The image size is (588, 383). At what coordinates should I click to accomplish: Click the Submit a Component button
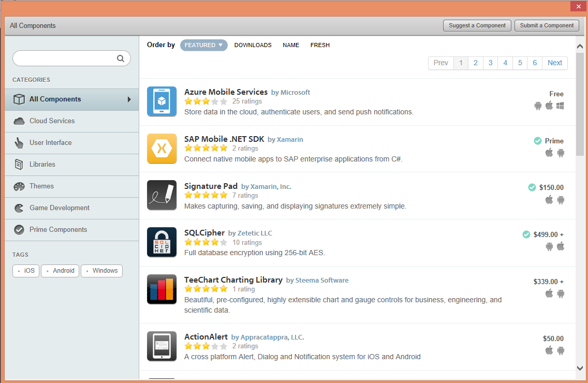tap(547, 25)
